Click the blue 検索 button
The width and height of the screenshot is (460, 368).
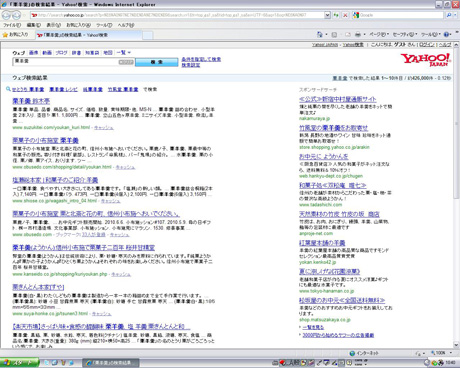[x=156, y=62]
